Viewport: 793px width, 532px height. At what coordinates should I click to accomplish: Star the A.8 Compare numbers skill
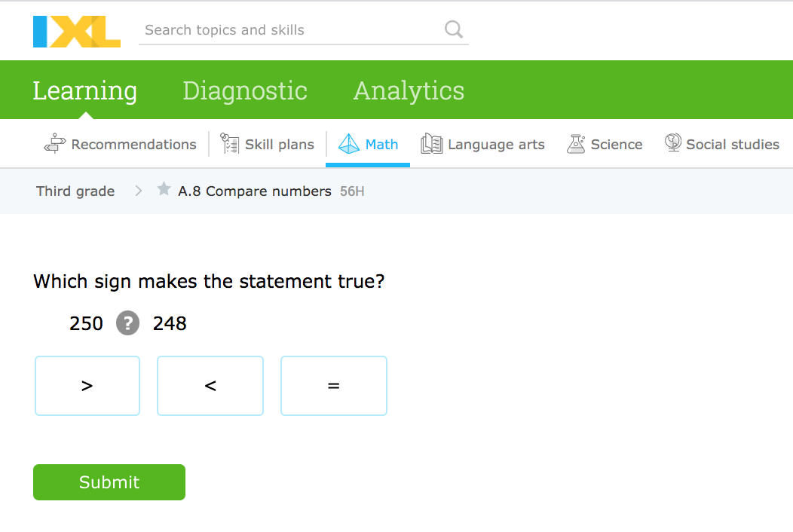(x=164, y=190)
